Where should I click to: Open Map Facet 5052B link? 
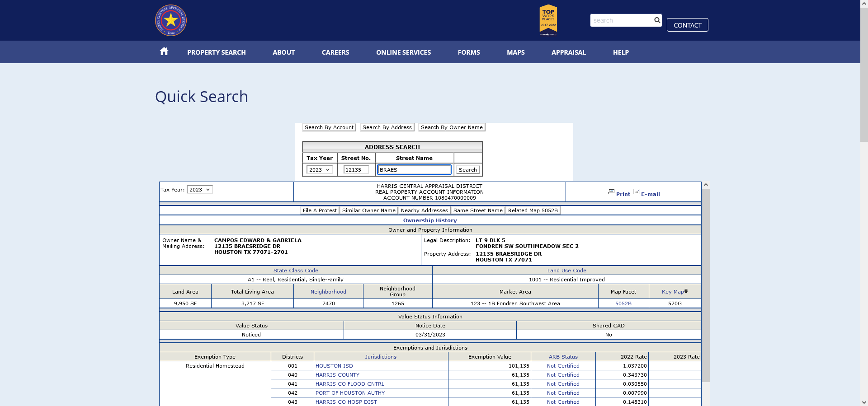pos(623,303)
